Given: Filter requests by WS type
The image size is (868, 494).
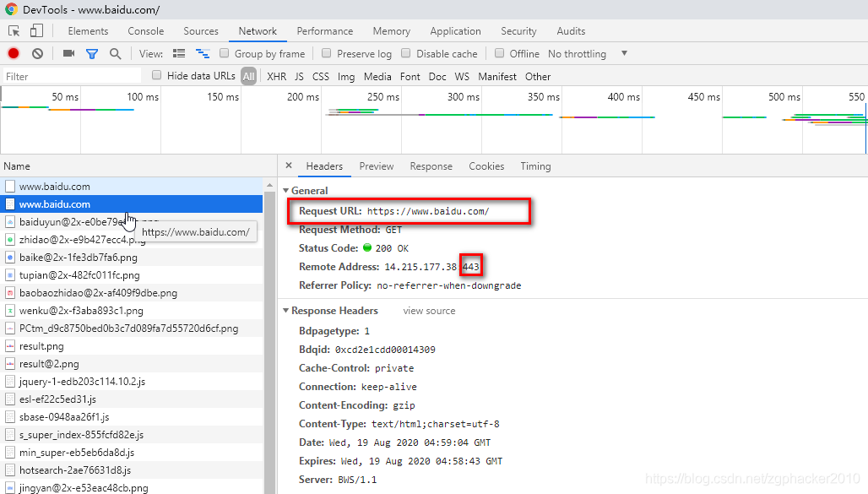Looking at the screenshot, I should [x=462, y=77].
